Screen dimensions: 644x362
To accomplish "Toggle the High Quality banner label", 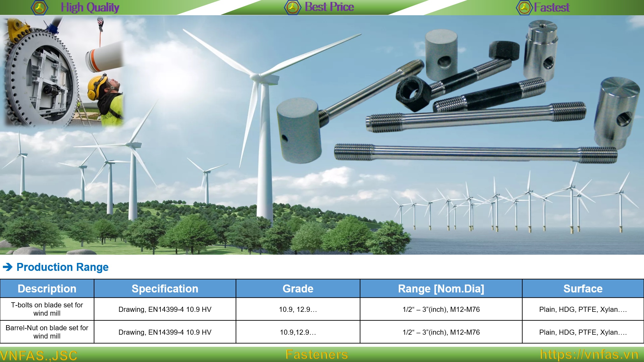I will tap(90, 7).
